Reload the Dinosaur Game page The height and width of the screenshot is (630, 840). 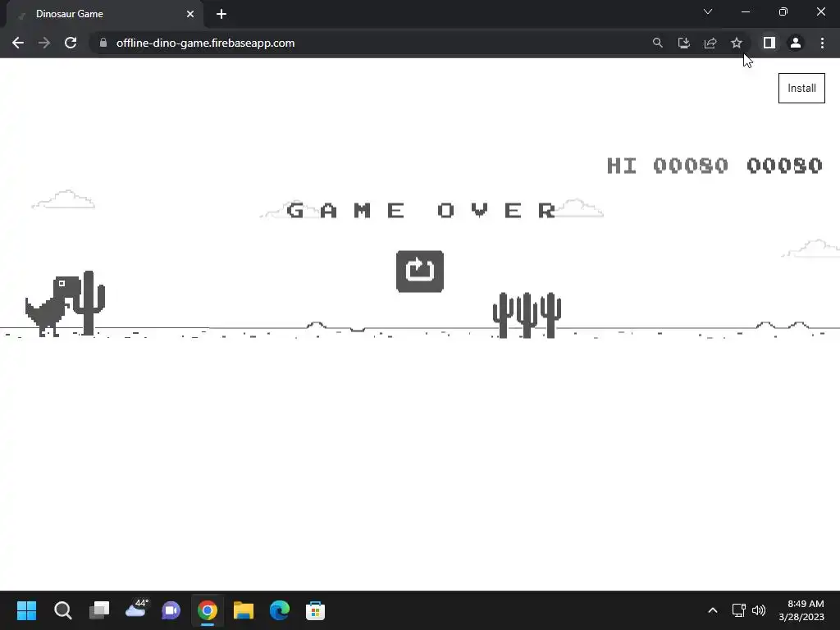tap(71, 43)
